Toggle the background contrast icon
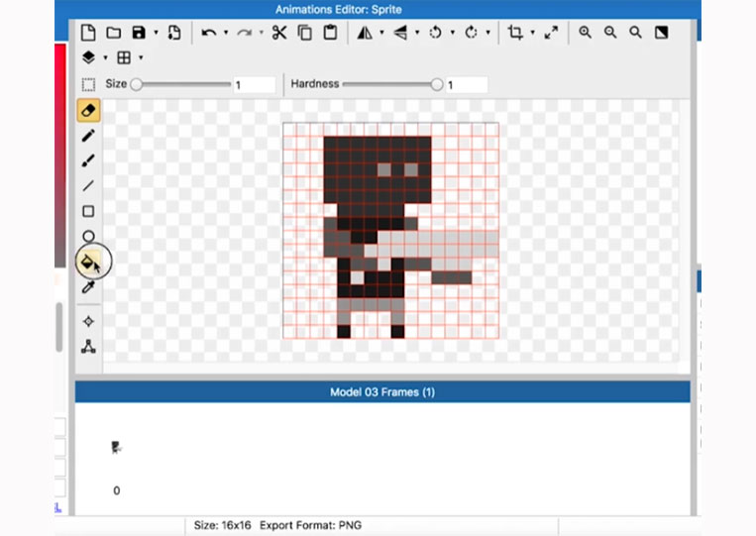The height and width of the screenshot is (536, 756). pyautogui.click(x=662, y=33)
